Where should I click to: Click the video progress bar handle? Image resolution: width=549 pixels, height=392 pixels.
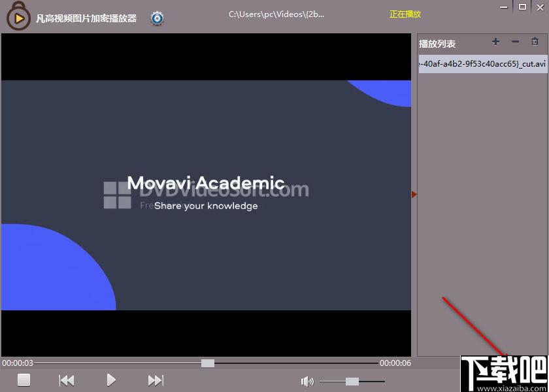(x=208, y=363)
